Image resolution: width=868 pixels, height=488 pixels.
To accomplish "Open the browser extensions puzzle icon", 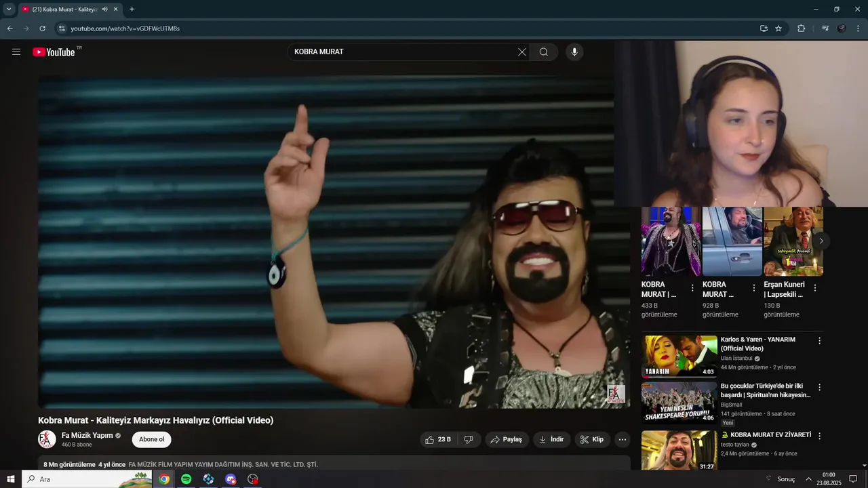I will click(801, 28).
